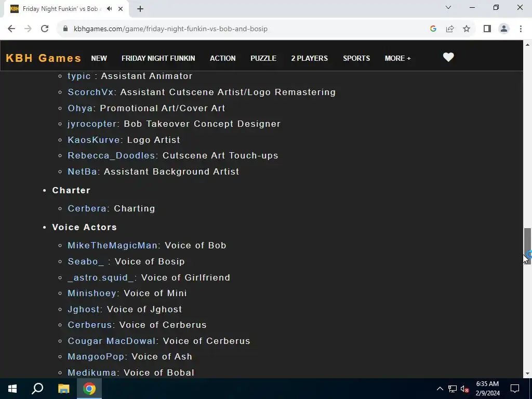Image resolution: width=532 pixels, height=399 pixels.
Task: Open the notification center icon
Action: coord(515,389)
